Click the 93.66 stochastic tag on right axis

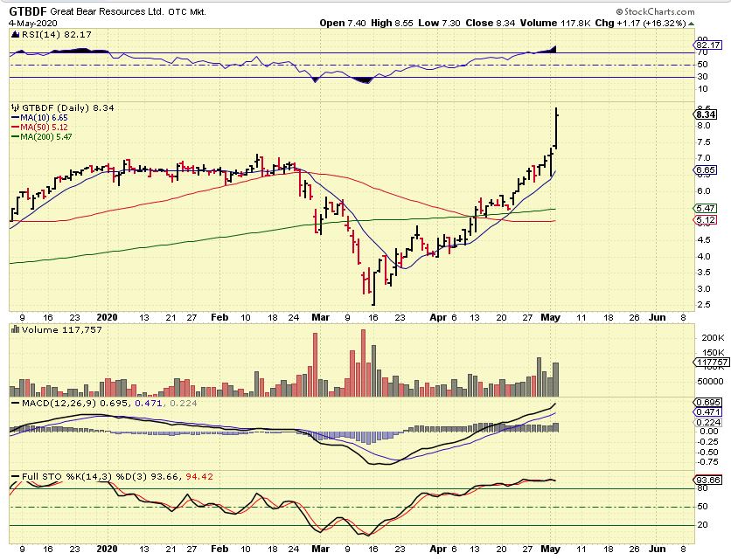(707, 480)
